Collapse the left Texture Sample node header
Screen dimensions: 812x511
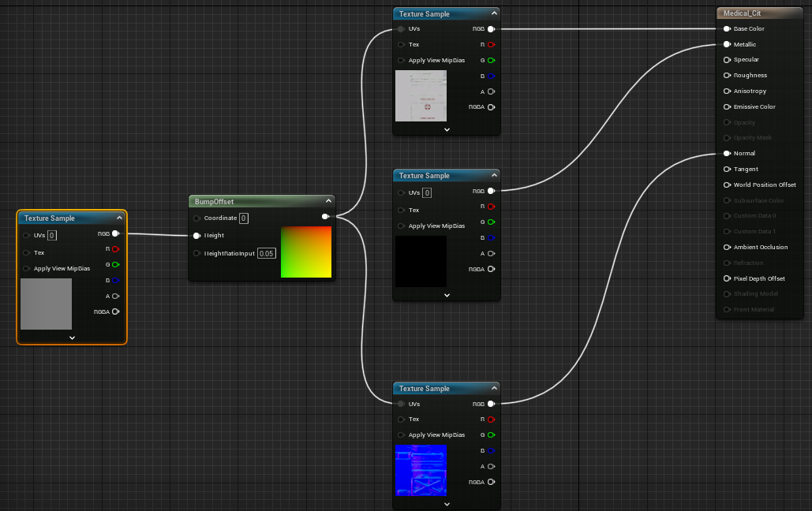(x=120, y=218)
